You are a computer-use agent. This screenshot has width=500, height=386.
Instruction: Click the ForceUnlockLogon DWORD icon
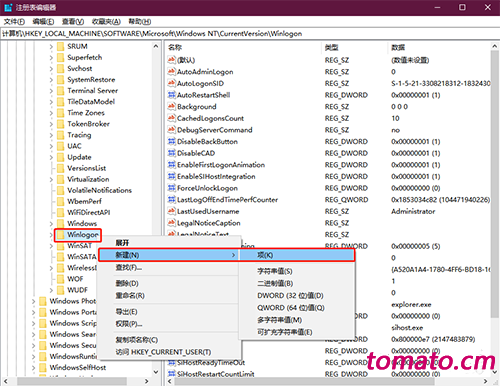tap(171, 188)
